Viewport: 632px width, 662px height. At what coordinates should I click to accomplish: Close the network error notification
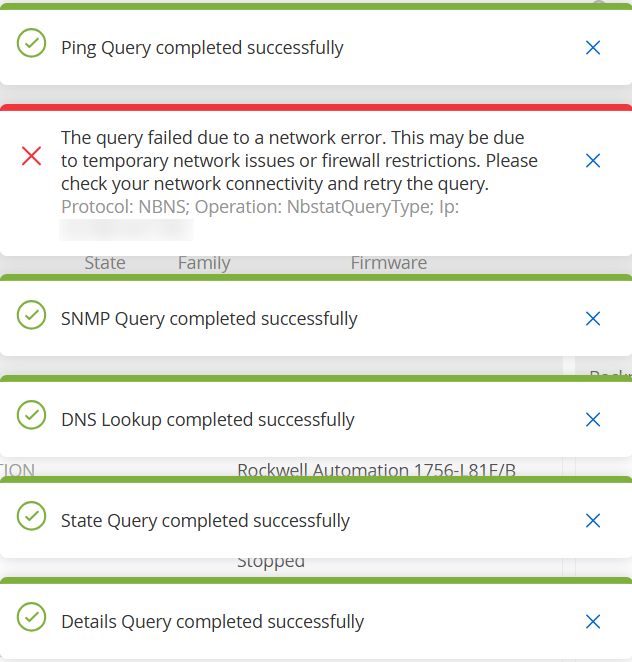593,160
